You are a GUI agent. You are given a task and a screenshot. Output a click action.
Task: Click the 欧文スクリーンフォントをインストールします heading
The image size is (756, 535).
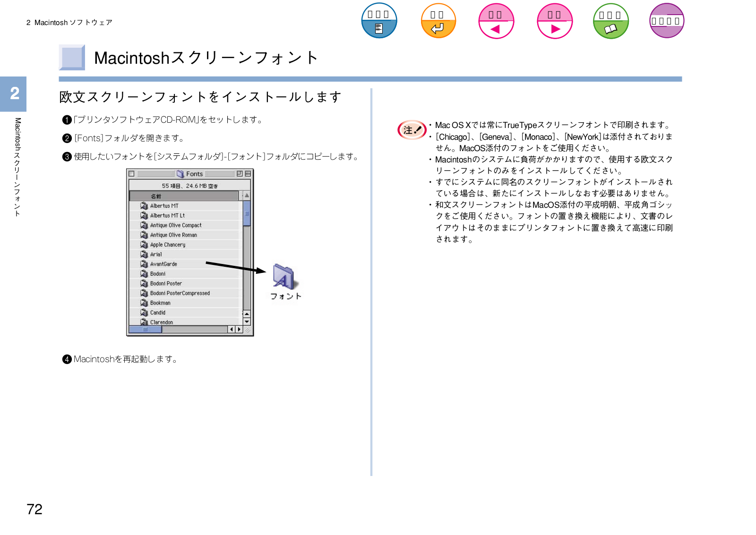[200, 97]
